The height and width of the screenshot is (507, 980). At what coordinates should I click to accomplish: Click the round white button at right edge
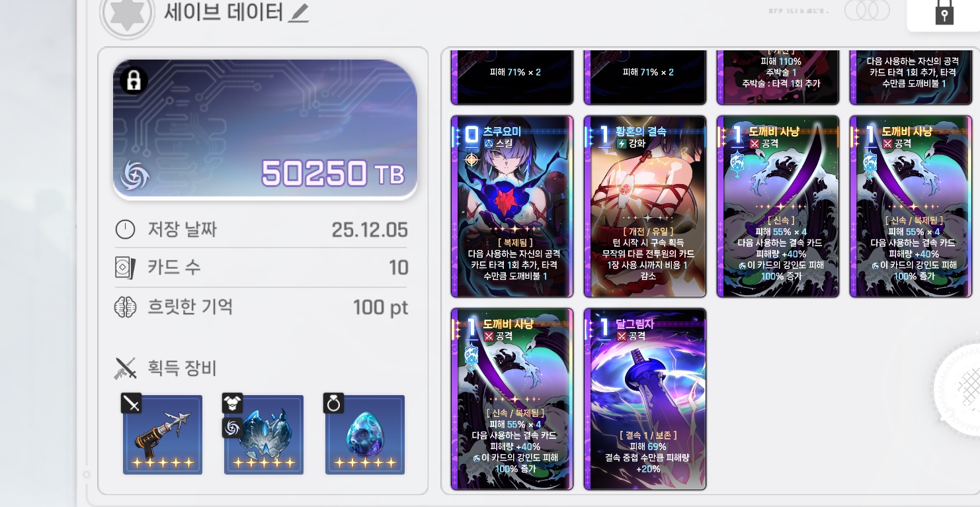(x=959, y=389)
